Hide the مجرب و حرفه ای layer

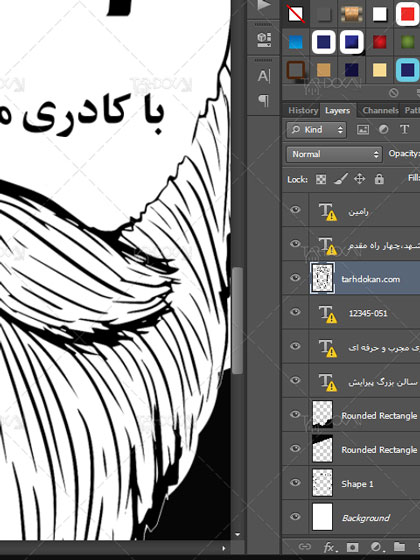(295, 346)
